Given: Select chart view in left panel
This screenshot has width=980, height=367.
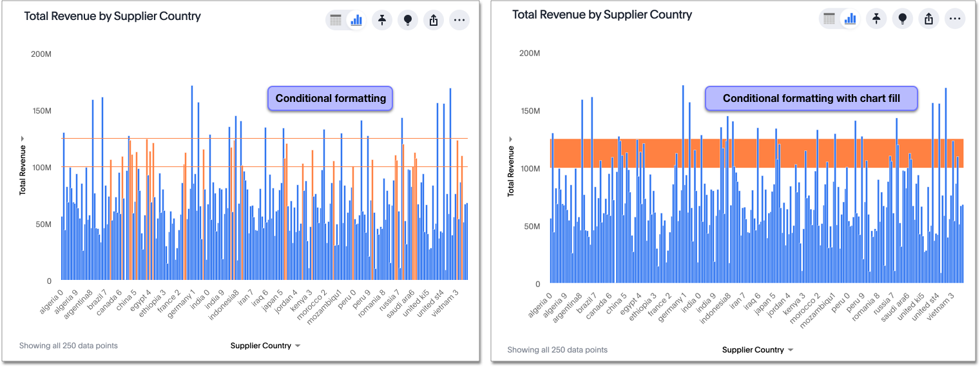Looking at the screenshot, I should pyautogui.click(x=356, y=21).
